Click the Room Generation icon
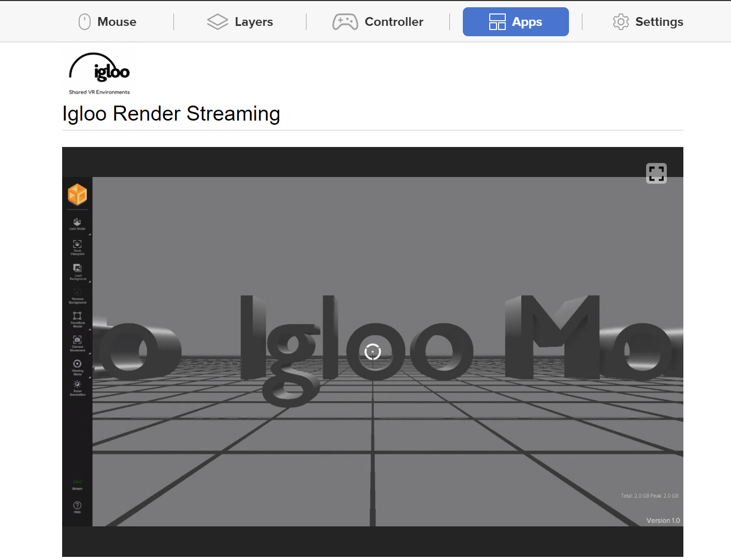The width and height of the screenshot is (731, 560). click(x=77, y=387)
